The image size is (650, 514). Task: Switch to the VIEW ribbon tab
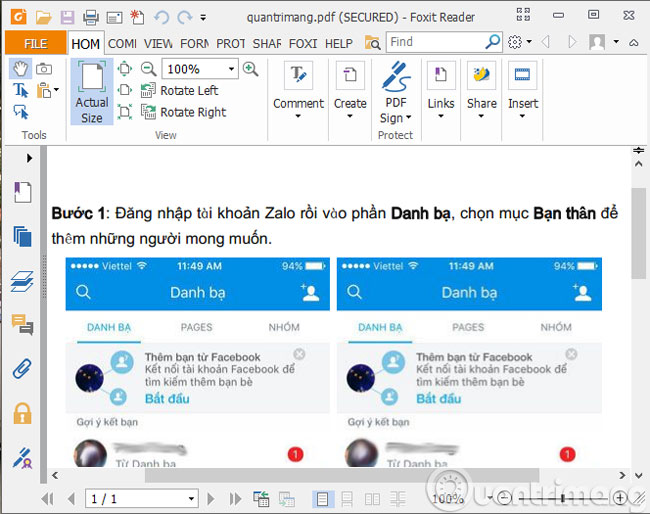158,43
